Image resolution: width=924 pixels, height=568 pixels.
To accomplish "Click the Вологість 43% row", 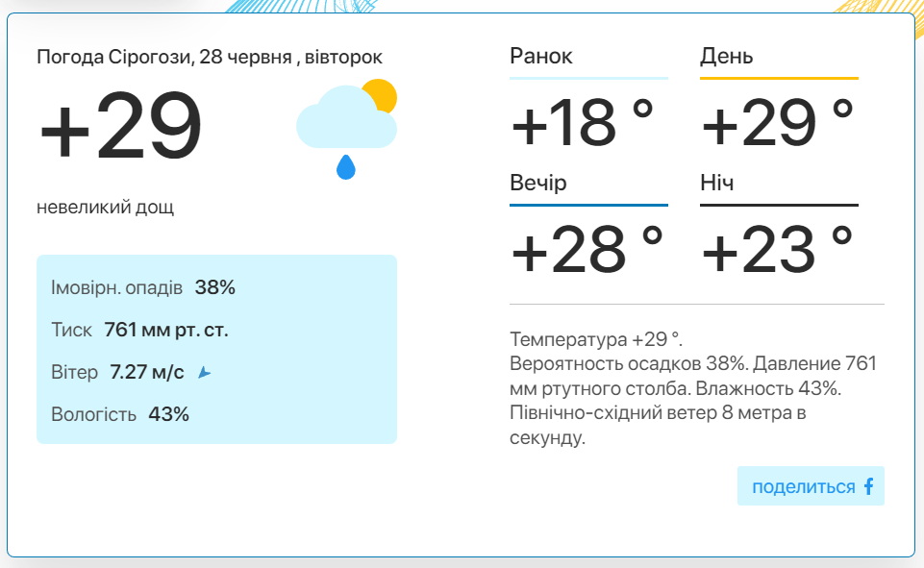I will (120, 415).
